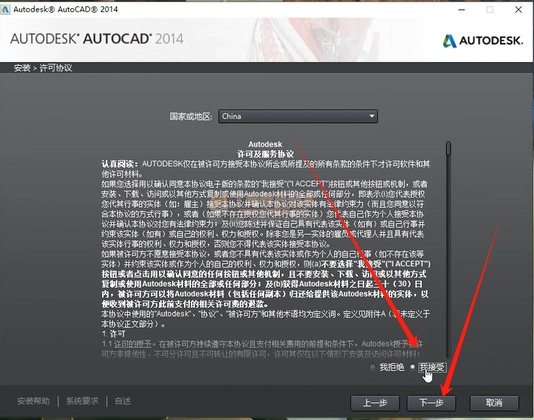Open the 国家或地区 country dropdown showing China

(x=298, y=116)
